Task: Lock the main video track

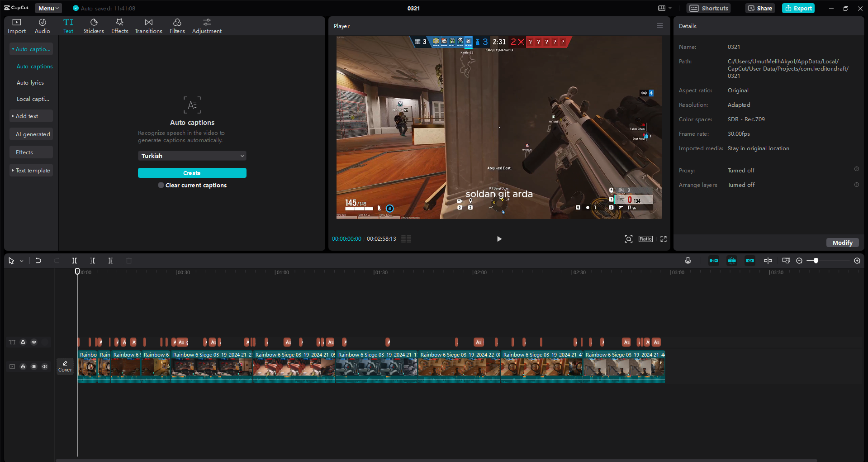Action: point(23,367)
